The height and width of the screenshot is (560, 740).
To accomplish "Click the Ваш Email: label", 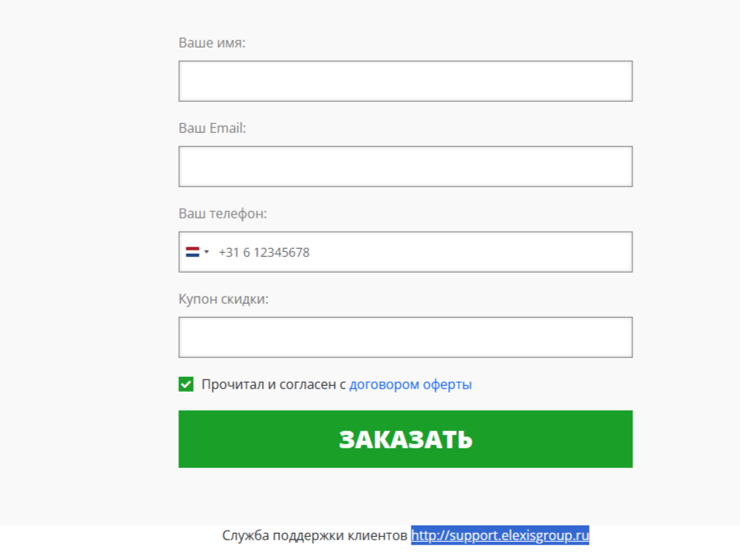I will [x=212, y=128].
